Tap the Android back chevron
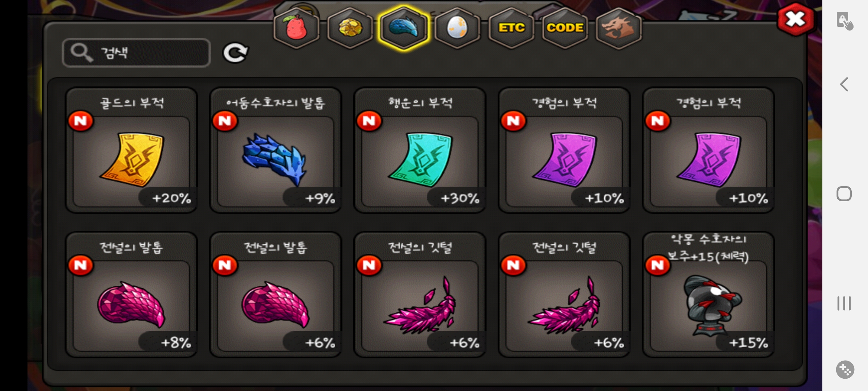The width and height of the screenshot is (868, 391). (844, 84)
